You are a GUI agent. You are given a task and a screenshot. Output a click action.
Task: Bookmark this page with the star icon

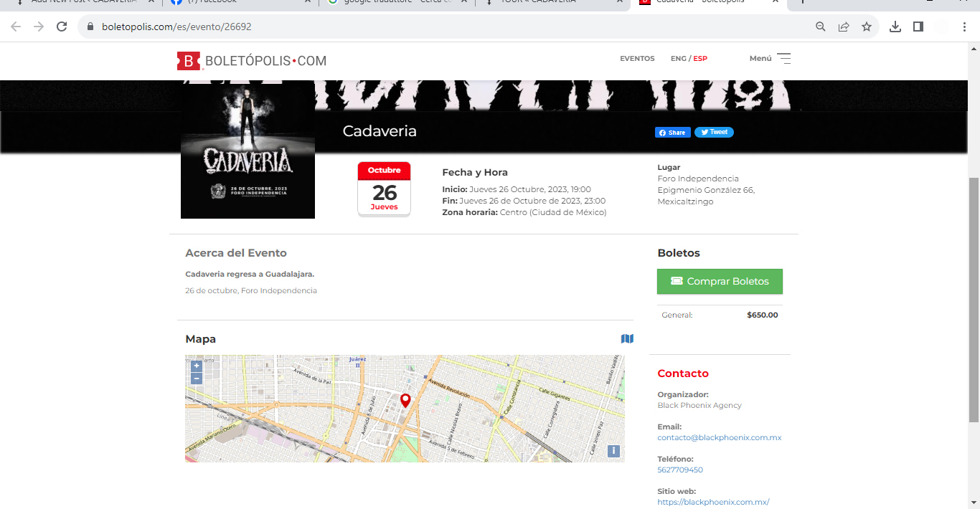(x=867, y=27)
